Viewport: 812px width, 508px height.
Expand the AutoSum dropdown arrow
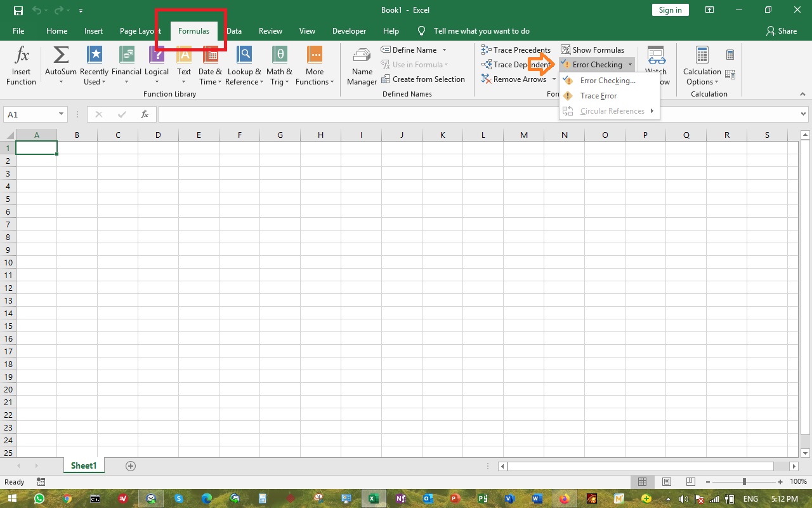click(x=61, y=82)
